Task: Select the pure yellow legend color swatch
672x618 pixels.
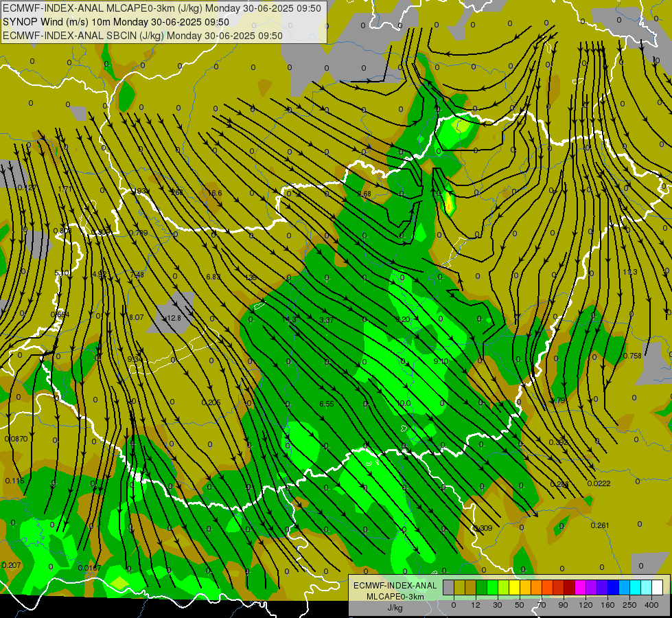Action: click(515, 587)
